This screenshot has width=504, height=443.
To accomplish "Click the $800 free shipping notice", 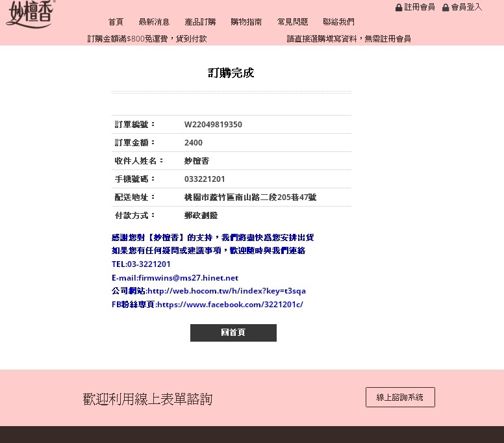I will pyautogui.click(x=147, y=39).
